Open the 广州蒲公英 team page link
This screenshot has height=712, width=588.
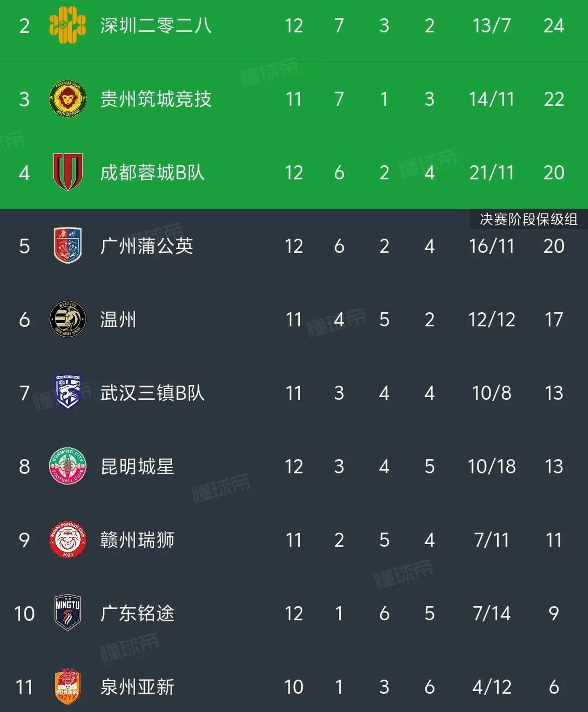[x=146, y=246]
